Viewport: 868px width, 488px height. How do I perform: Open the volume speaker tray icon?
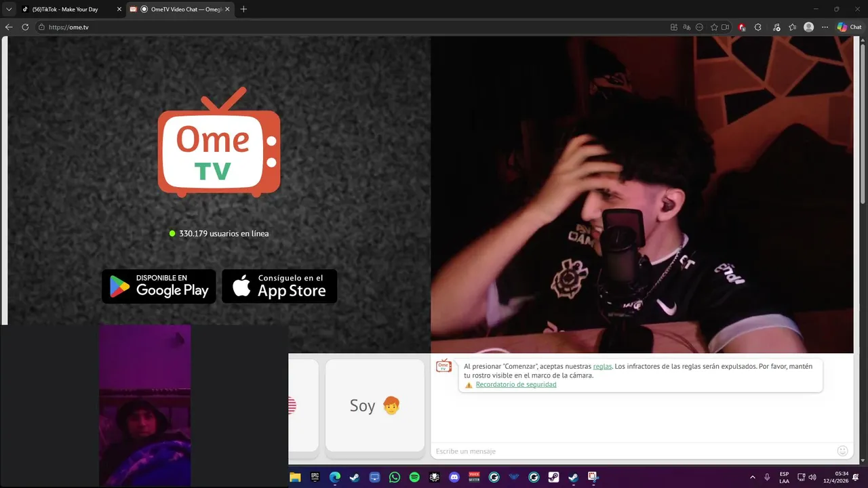(x=812, y=477)
